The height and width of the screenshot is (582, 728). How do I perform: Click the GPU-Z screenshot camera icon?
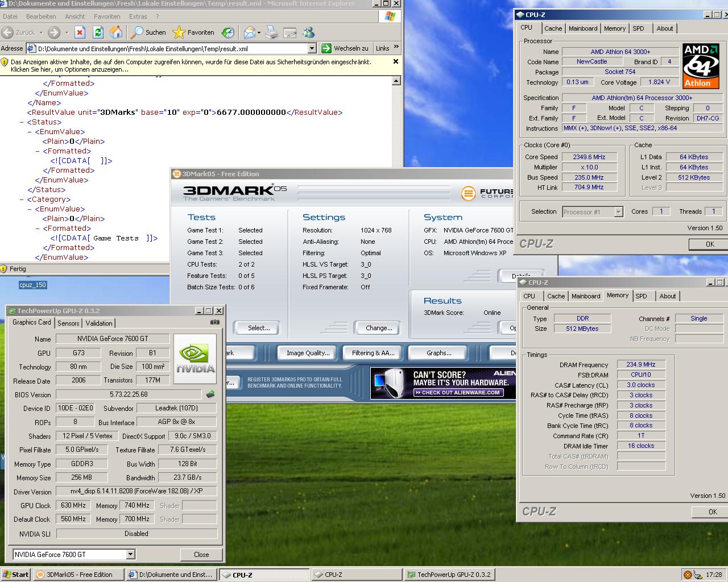pyautogui.click(x=214, y=322)
